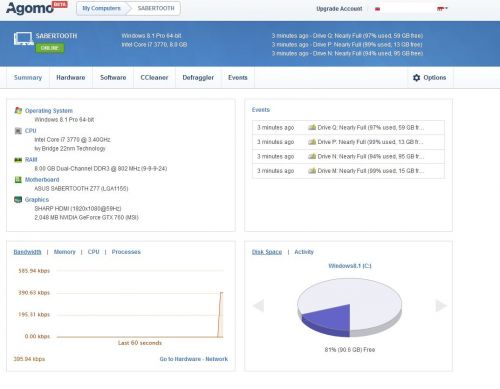Click the Drive M Nearly Full event row
The width and height of the screenshot is (500, 389).
click(x=348, y=170)
